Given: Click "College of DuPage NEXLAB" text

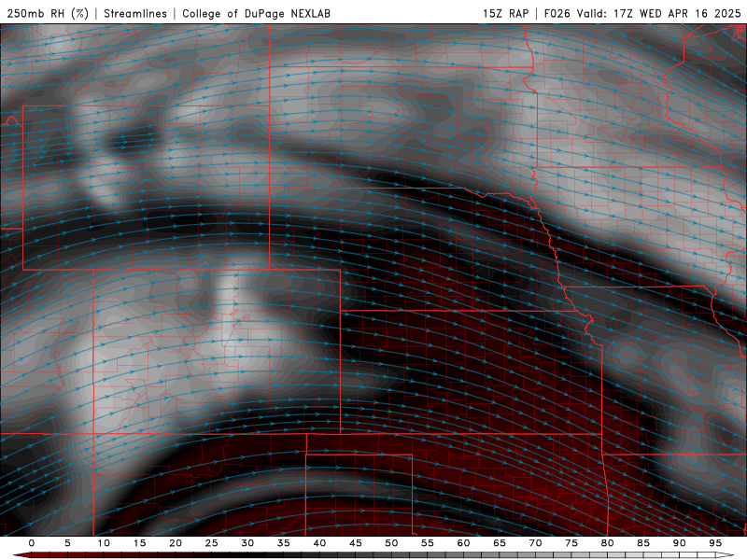Looking at the screenshot, I should coord(256,13).
